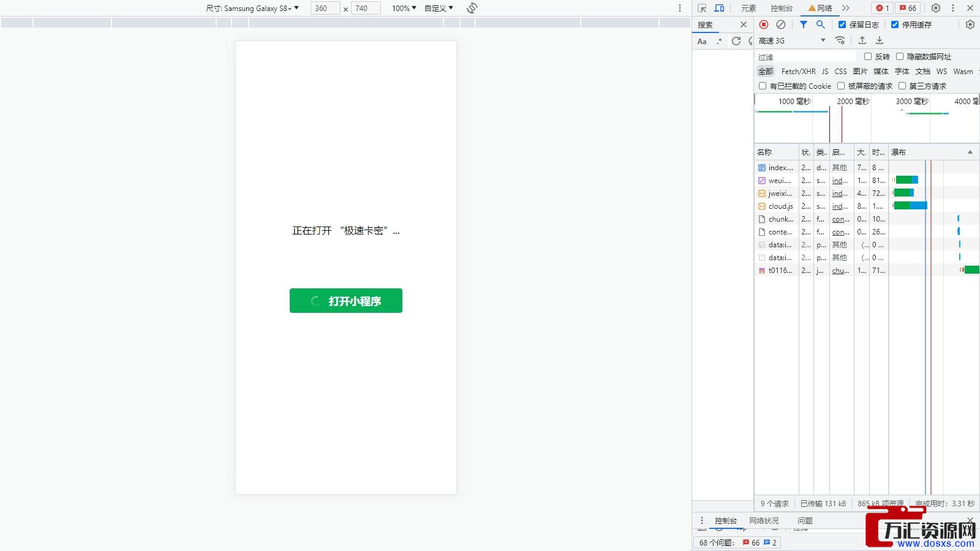Viewport: 980px width, 551px height.
Task: Clear the network log with the clear icon
Action: 780,24
